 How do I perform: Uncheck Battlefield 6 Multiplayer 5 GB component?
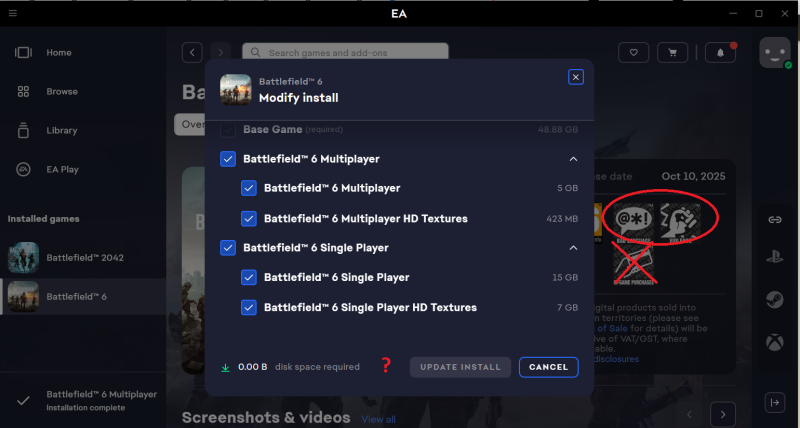click(249, 188)
